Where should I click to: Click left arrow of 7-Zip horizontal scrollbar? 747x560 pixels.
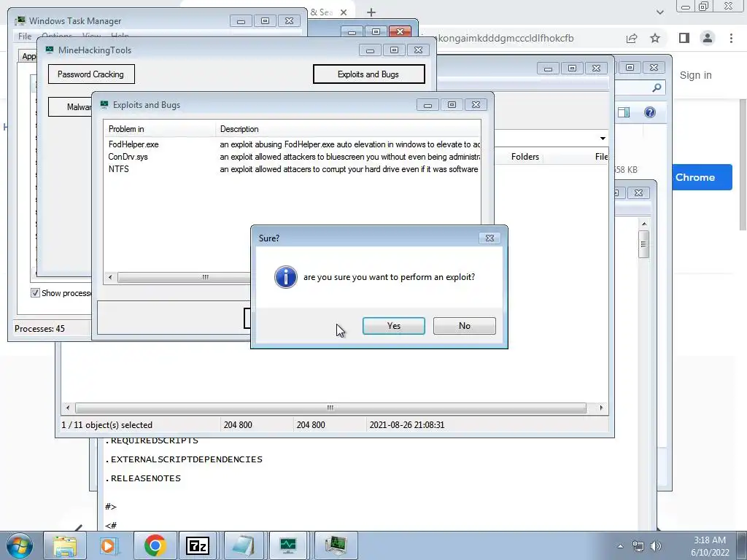coord(68,408)
